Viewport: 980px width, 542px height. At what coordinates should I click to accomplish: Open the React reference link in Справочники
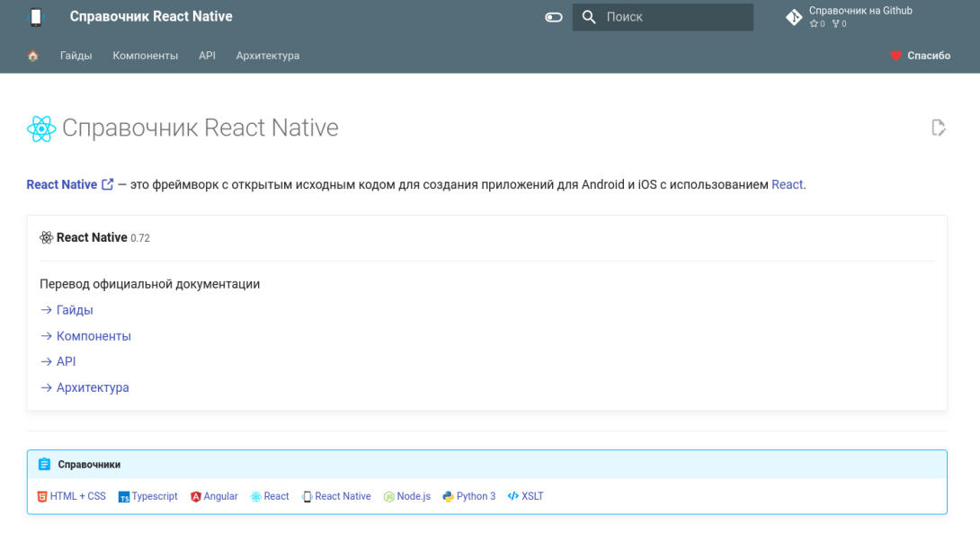[x=276, y=496]
